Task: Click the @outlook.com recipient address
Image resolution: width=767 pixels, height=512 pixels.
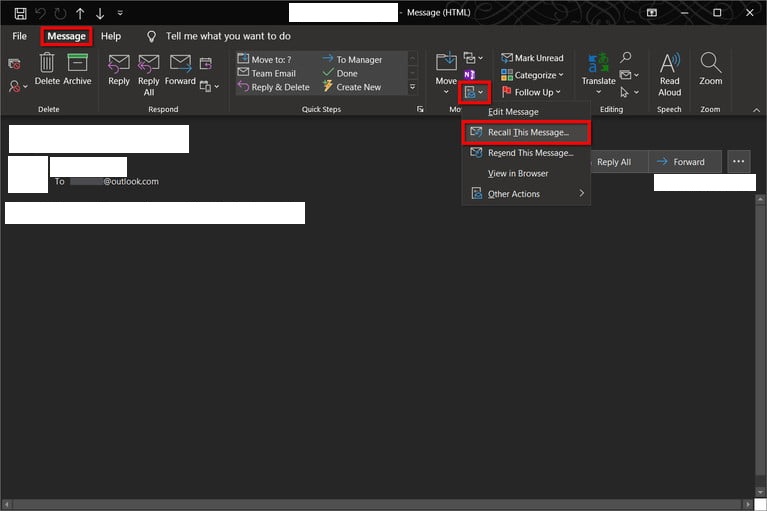Action: [114, 181]
